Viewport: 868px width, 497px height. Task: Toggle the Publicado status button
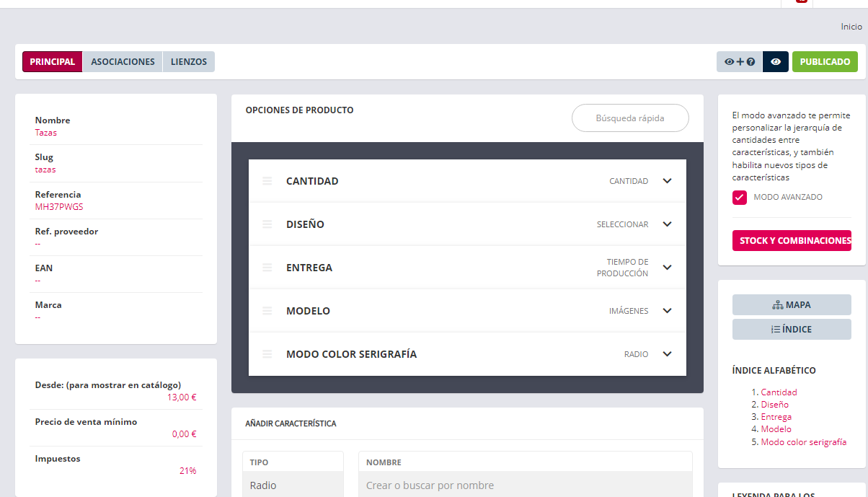825,62
